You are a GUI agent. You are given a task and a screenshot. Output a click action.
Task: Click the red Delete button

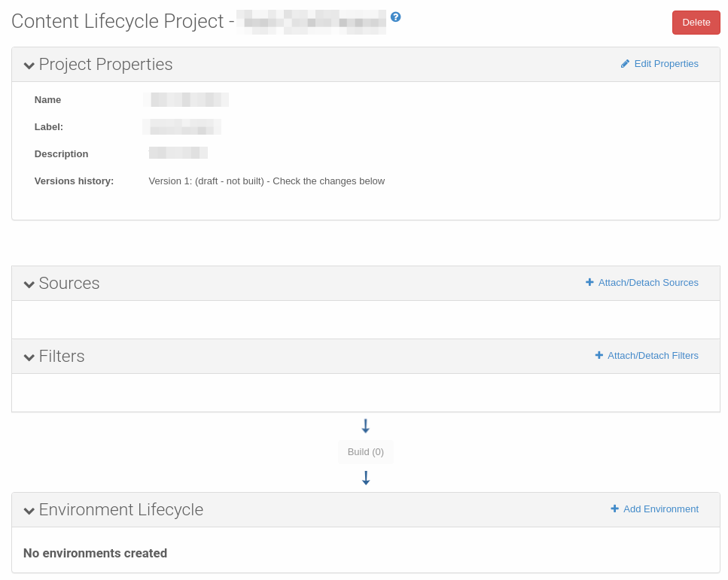pos(696,23)
